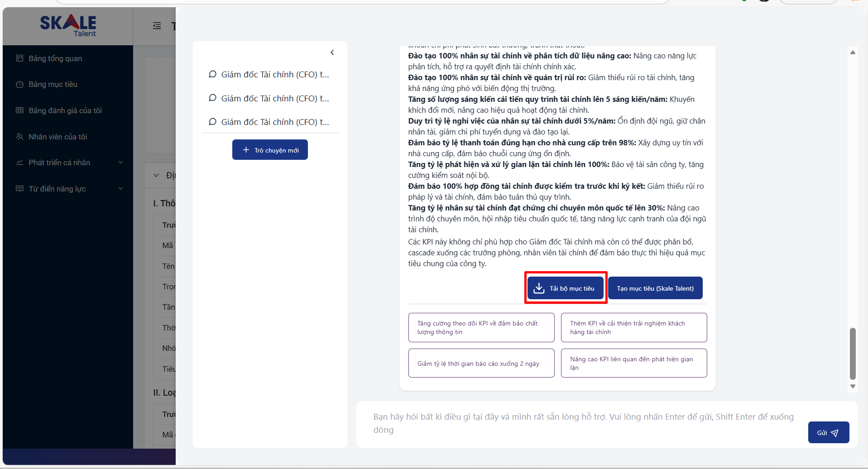Click the chat scrollbar down arrow
Screen dimensions: 868x469
pyautogui.click(x=853, y=386)
